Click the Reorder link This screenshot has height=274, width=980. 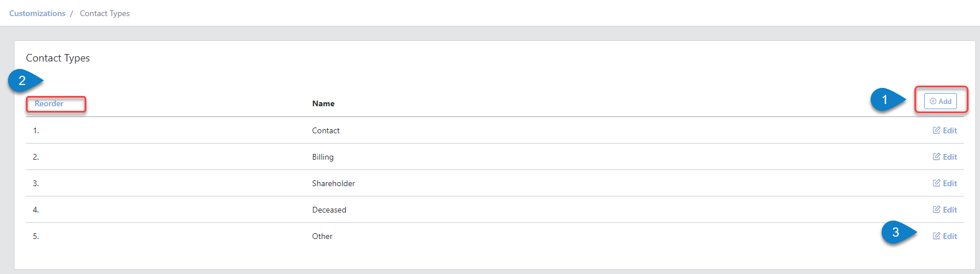[x=49, y=104]
